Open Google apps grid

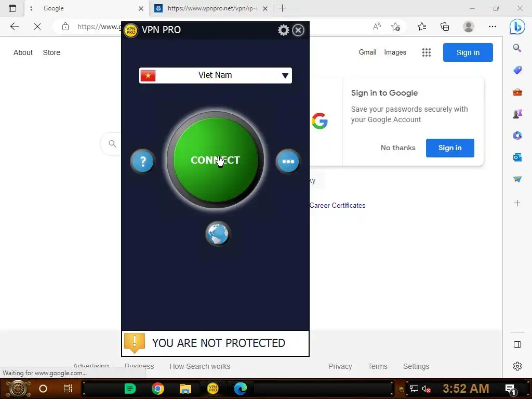pos(426,52)
